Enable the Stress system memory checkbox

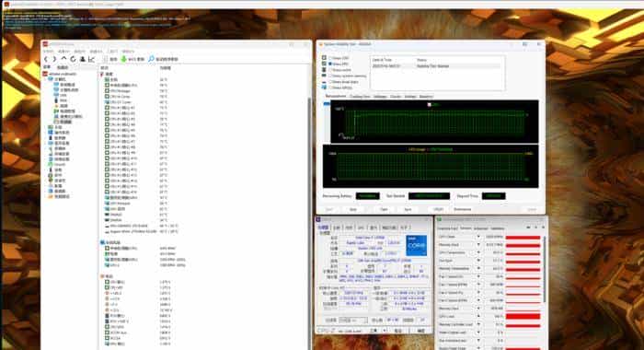(329, 76)
